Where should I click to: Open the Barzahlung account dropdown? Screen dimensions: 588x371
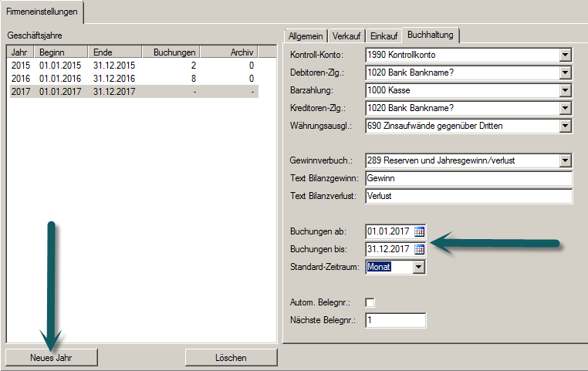[566, 90]
